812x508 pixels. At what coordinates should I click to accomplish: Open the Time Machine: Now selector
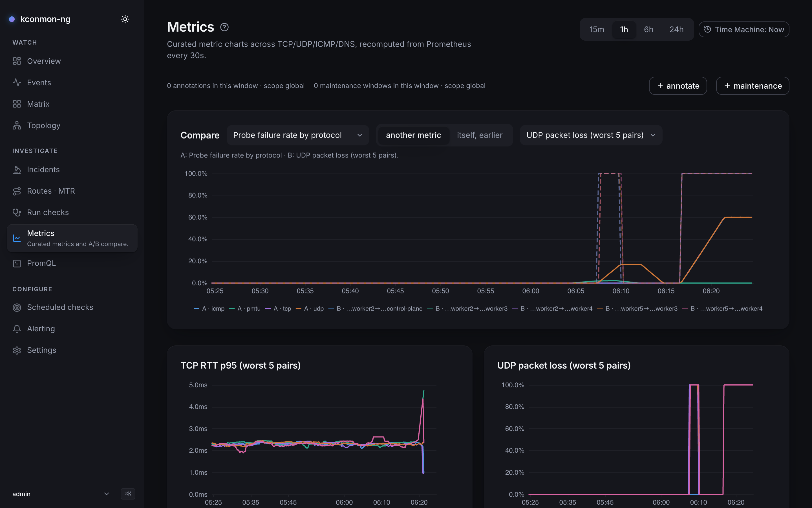coord(743,30)
